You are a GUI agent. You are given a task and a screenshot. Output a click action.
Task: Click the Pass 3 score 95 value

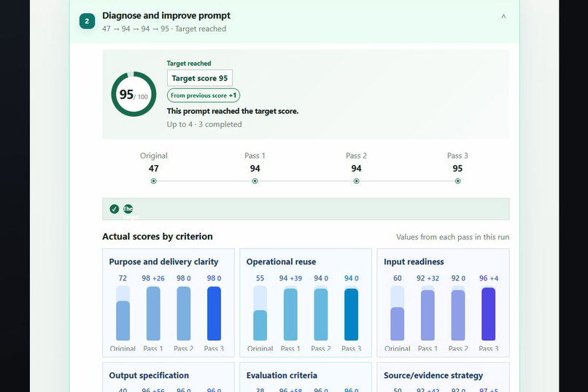pos(457,169)
